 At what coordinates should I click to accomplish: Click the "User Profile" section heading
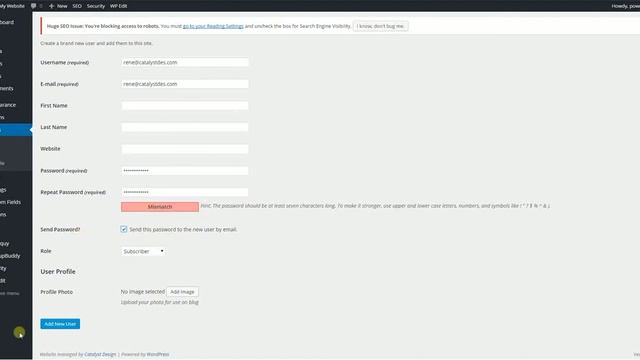click(58, 271)
